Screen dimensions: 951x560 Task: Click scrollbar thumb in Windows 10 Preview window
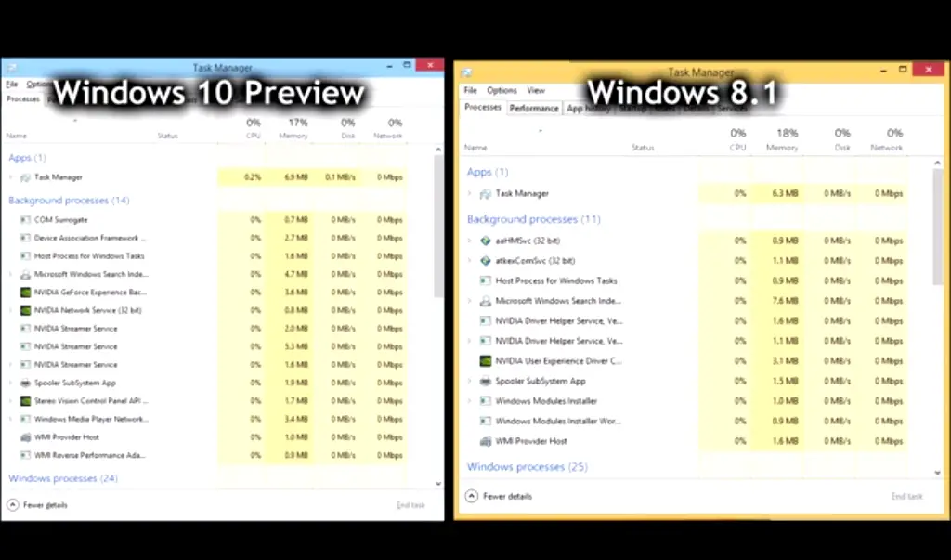click(x=438, y=227)
